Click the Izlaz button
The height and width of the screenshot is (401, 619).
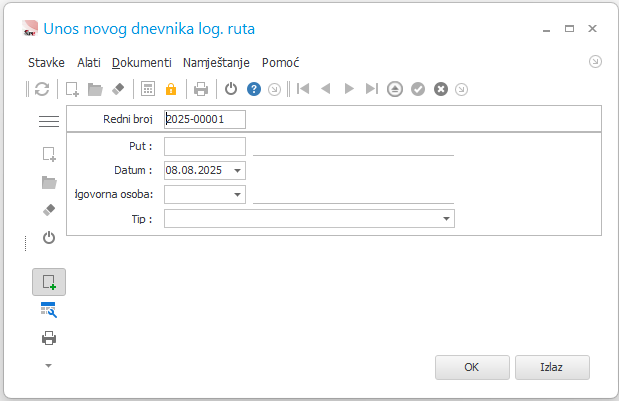552,367
